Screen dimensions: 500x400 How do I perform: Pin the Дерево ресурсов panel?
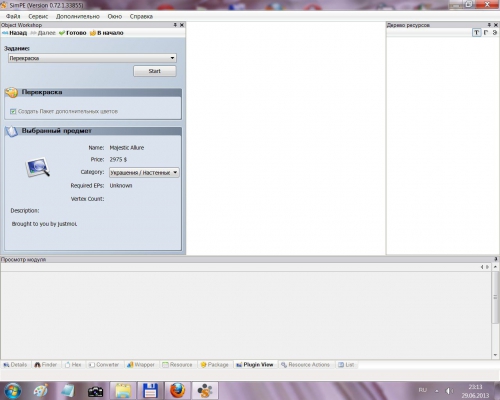[489, 25]
